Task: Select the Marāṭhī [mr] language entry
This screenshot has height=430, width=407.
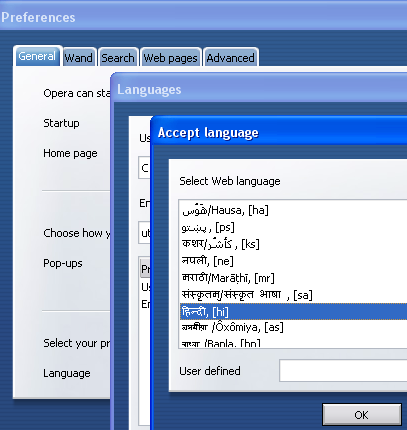Action: [293, 278]
